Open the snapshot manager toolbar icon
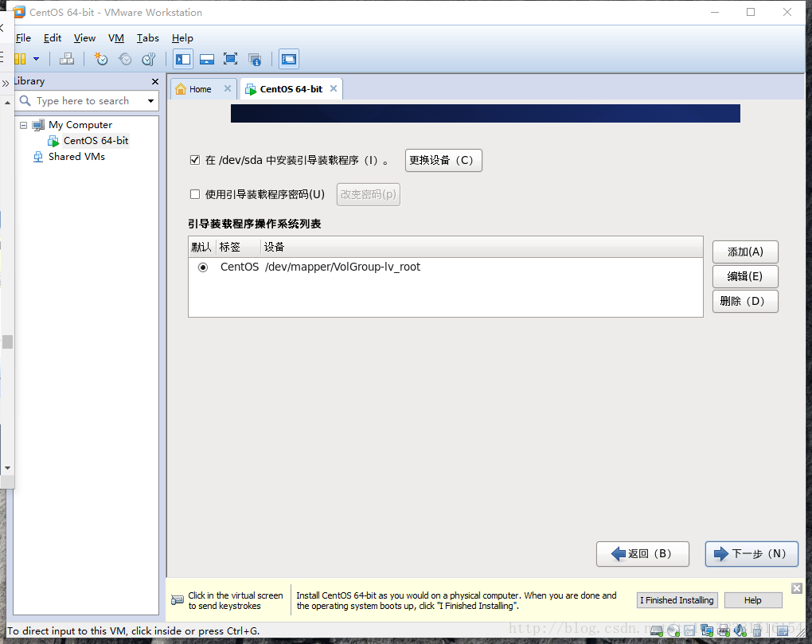812x644 pixels. pos(149,59)
